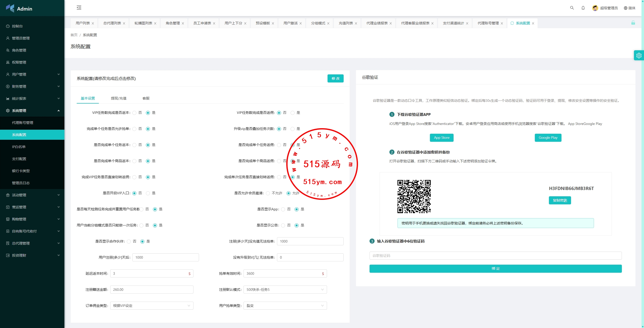Click the 修改 button
Screen dimensions: 644x328
point(335,78)
